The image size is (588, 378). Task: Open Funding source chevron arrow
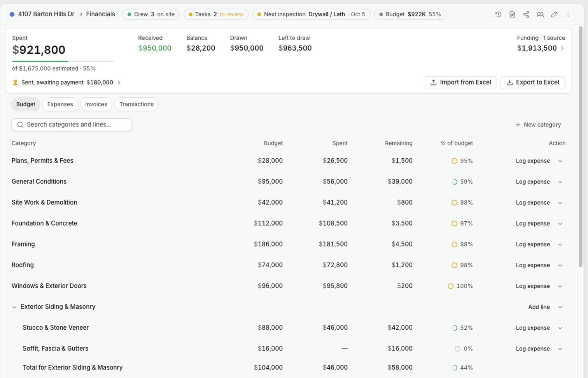(x=562, y=48)
